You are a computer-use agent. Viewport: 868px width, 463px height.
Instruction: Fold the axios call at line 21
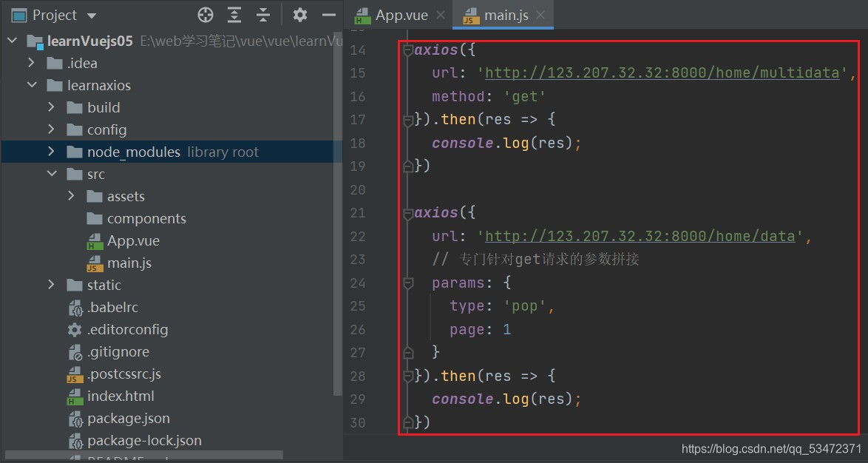point(408,213)
